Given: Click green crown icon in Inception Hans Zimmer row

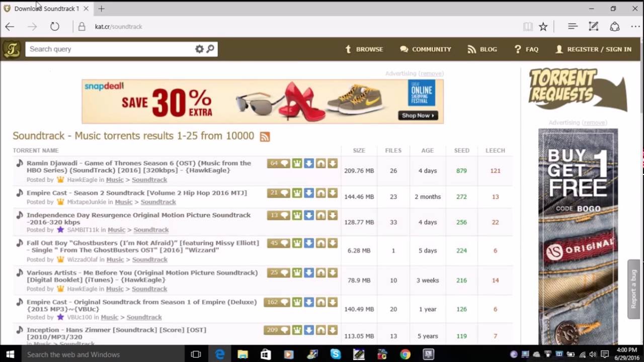Looking at the screenshot, I should (297, 330).
